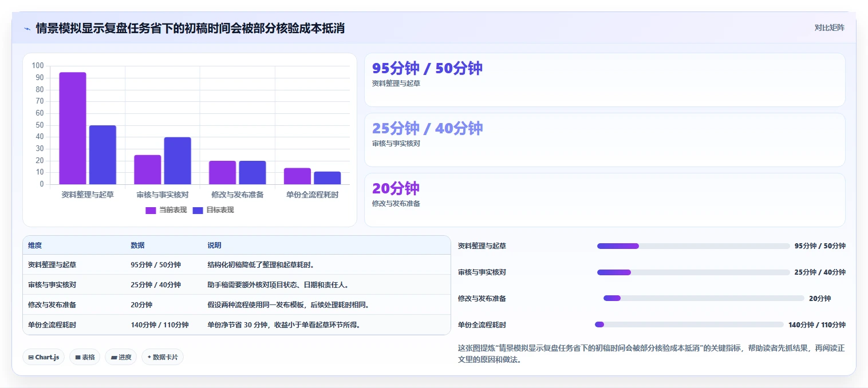Click table cell 修改与发布准备
Image resolution: width=868 pixels, height=388 pixels.
coord(52,304)
